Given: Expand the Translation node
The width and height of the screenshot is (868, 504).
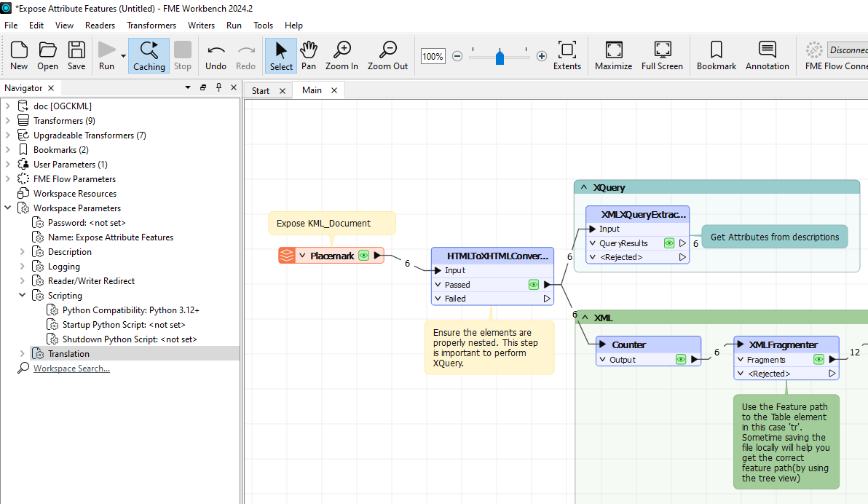Looking at the screenshot, I should click(22, 353).
